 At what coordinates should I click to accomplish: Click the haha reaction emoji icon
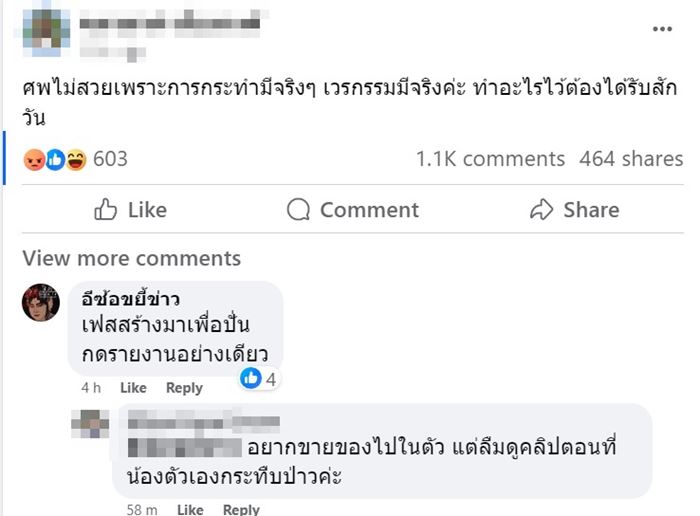click(76, 159)
